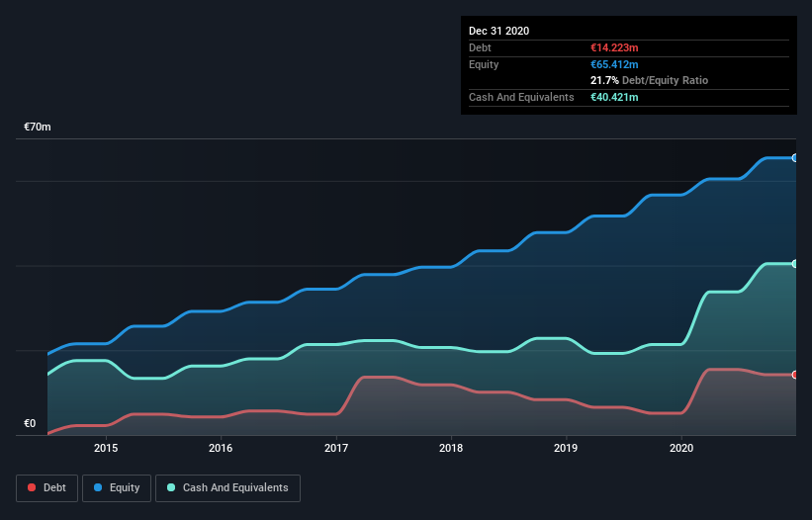Click the blue Equity legend dot
This screenshot has height=520, width=812.
click(x=98, y=487)
